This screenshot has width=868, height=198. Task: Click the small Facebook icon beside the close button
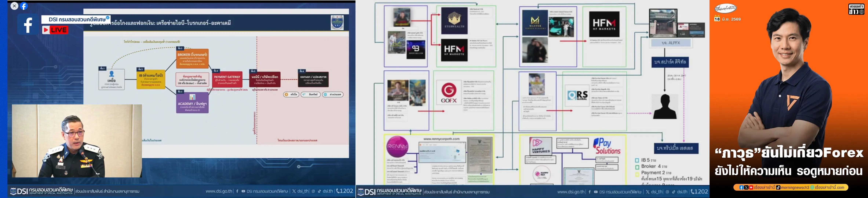coord(24,6)
